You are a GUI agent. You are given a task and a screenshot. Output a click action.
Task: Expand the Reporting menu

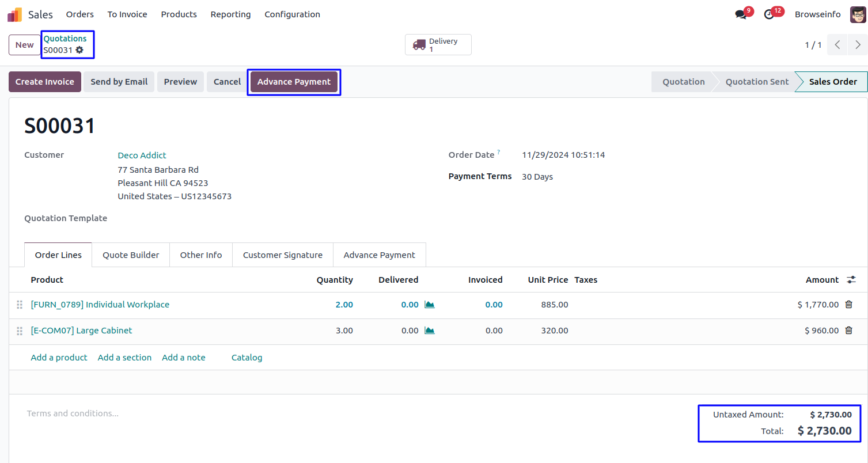point(230,14)
